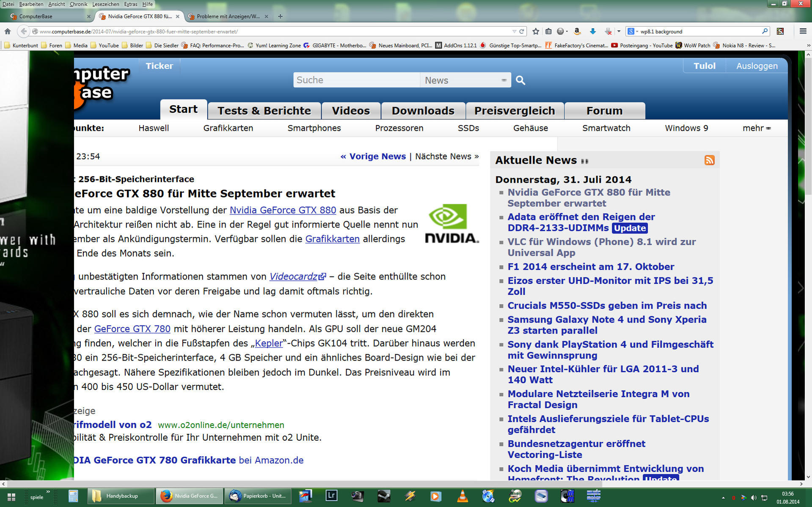Open the Extras menu
Viewport: 812px width, 507px height.
(x=131, y=4)
